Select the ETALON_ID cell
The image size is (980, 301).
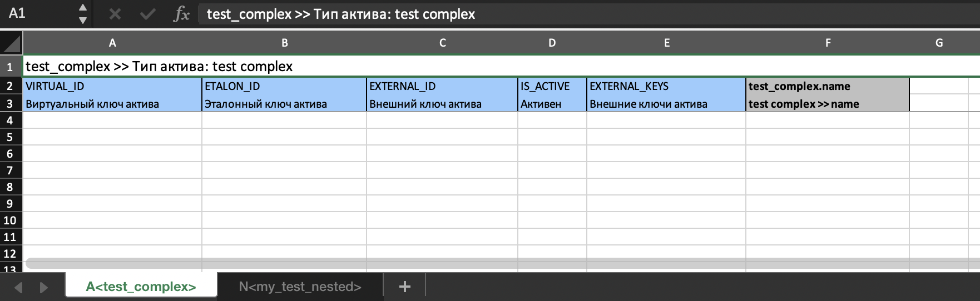click(x=284, y=86)
